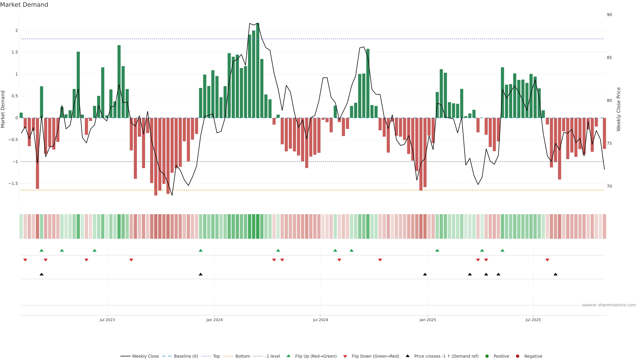Click the Jan 2024 x-axis label
Viewport: 644px width, 362px height.
(x=214, y=320)
